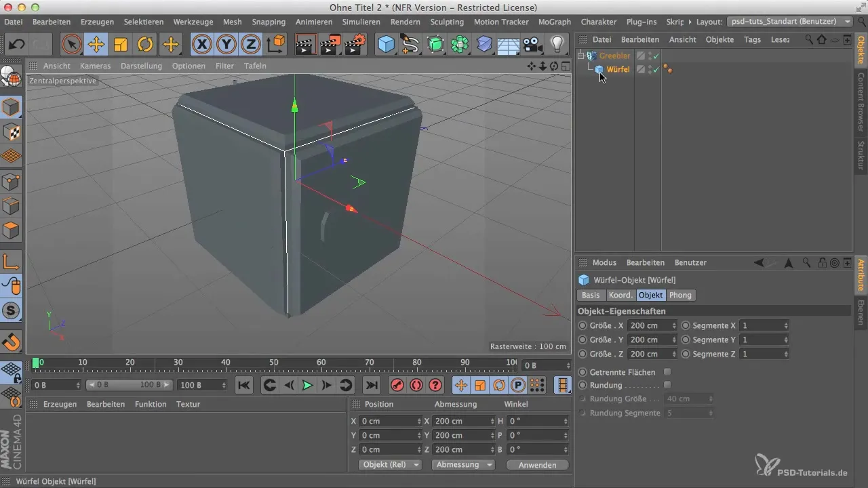Toggle Z axis lock
Screen dimensions: 868x488
[x=252, y=45]
